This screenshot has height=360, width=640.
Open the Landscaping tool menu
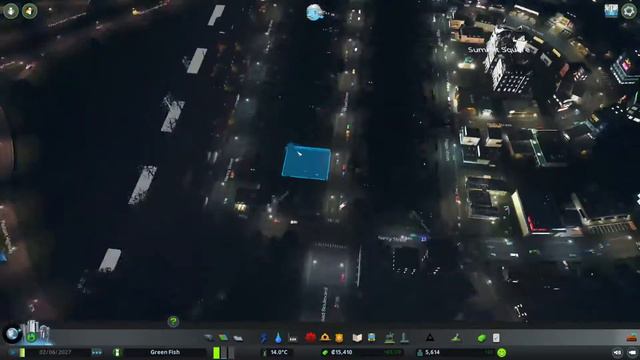coord(456,338)
